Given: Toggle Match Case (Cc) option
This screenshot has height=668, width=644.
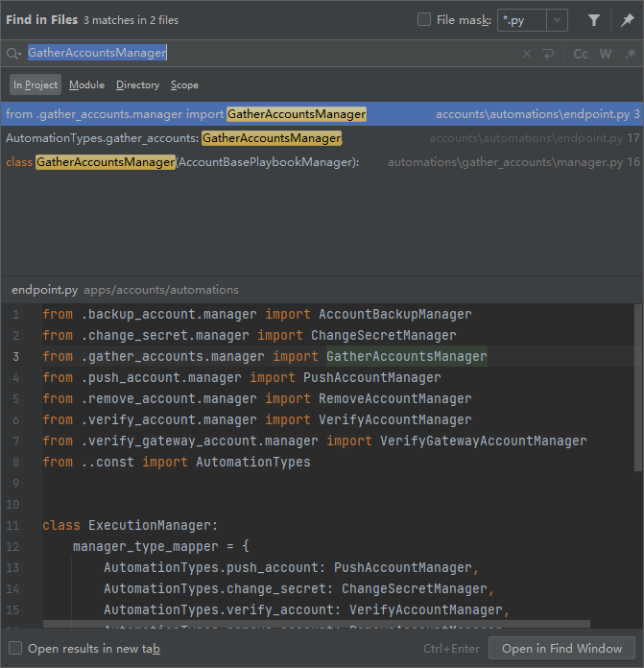Looking at the screenshot, I should [x=581, y=54].
